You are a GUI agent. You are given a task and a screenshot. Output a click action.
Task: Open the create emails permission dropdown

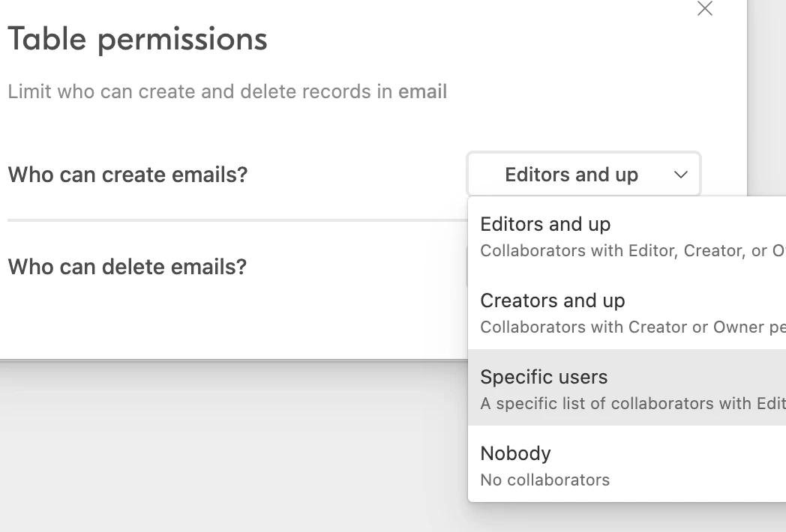[x=583, y=175]
